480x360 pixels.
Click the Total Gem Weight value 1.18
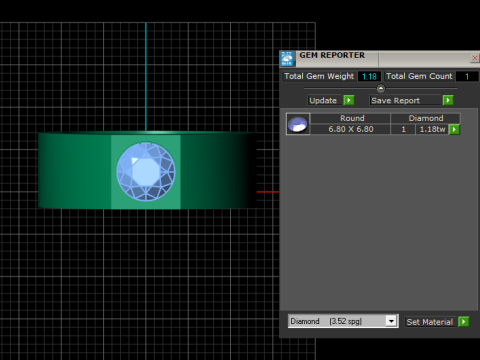[x=369, y=76]
